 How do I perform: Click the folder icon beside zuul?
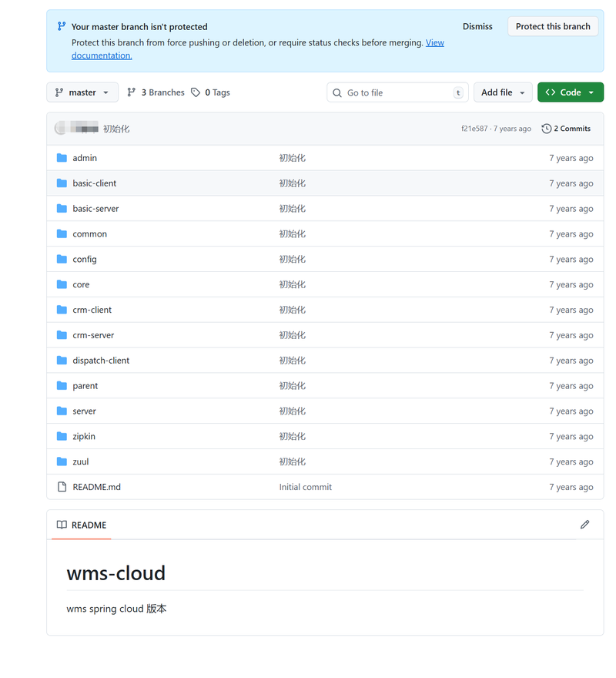tap(62, 462)
